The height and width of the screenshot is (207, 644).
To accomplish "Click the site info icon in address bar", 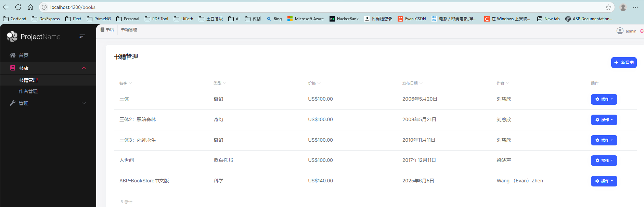I will 44,7.
